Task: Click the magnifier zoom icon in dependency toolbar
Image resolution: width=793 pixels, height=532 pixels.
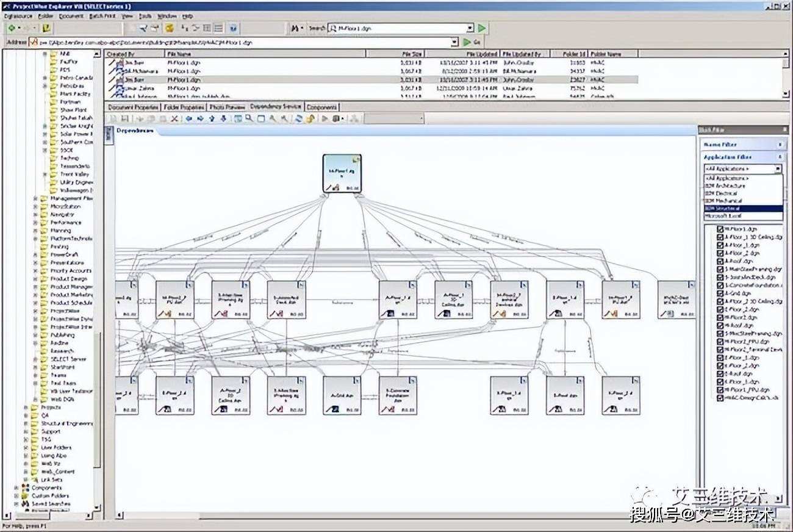Action: tap(249, 119)
